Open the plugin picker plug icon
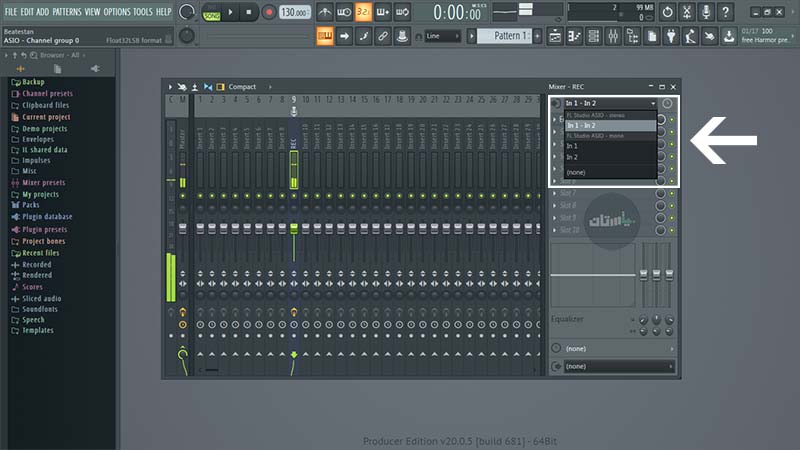 671,36
